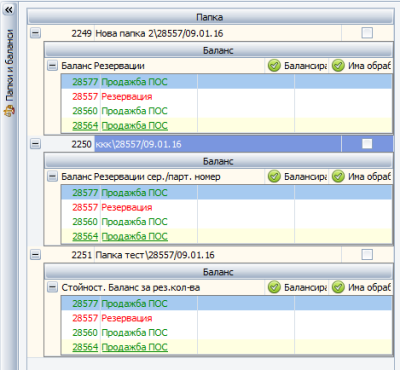This screenshot has height=370, width=400.
Task: Collapse Баланс Резервации сер./парт. номер group
Action: (52, 177)
